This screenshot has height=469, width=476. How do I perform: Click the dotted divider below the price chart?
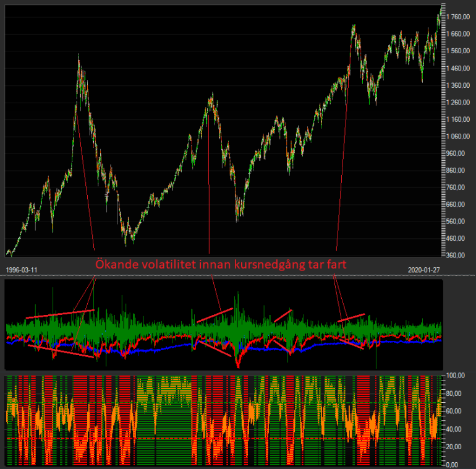point(238,275)
